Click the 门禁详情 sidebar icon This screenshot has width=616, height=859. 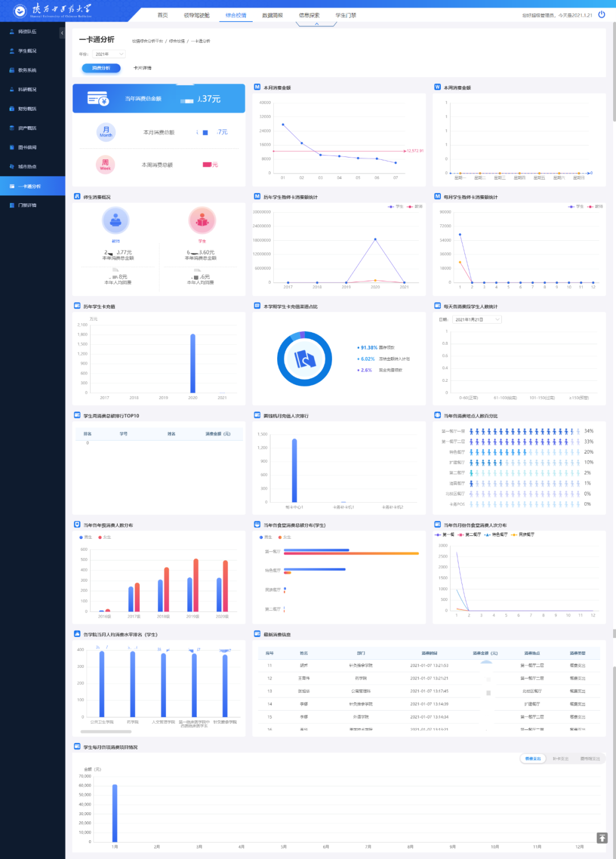click(12, 205)
